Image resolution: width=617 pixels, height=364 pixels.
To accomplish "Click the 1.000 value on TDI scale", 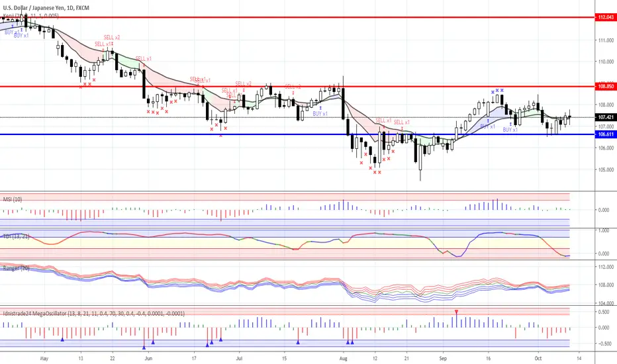I will click(x=604, y=230).
